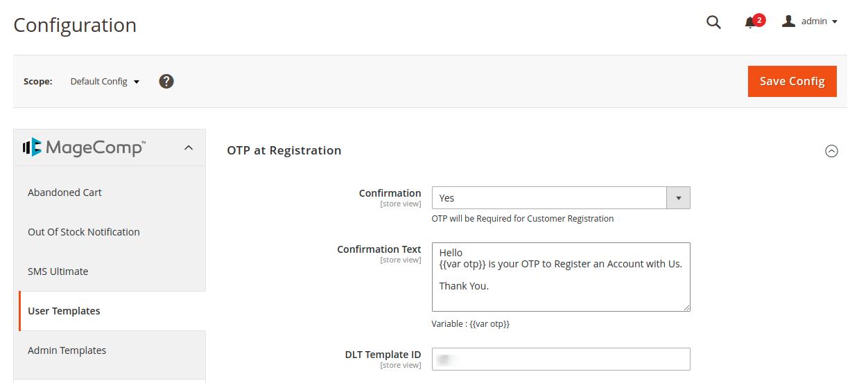Click the OTP at Registration heading

click(284, 150)
